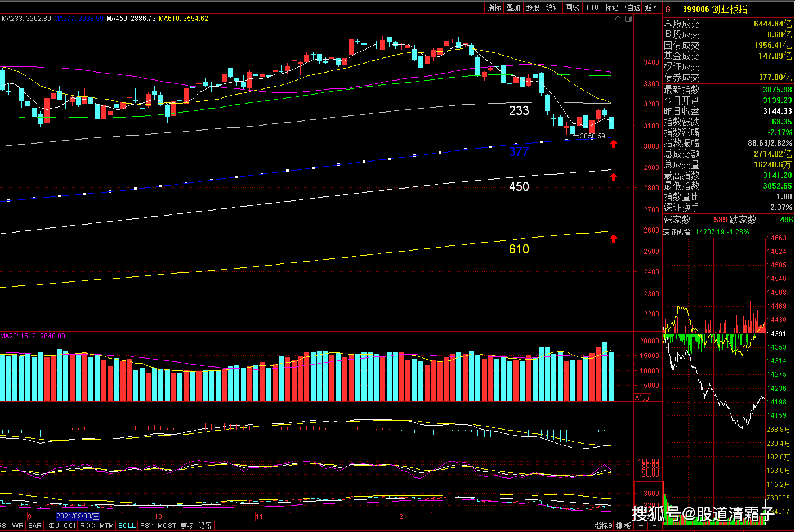This screenshot has height=532, width=795.
Task: Open indicator 设置 settings
Action: point(206,526)
